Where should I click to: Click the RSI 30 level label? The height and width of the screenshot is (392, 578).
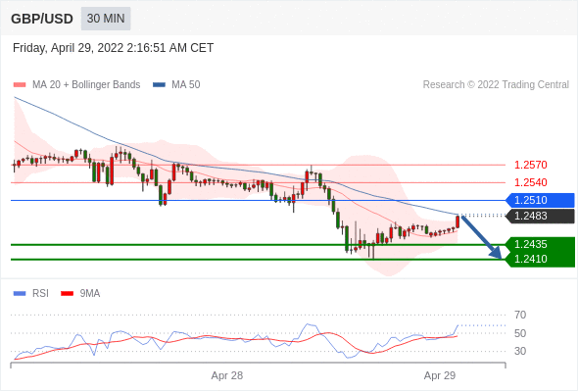click(520, 351)
